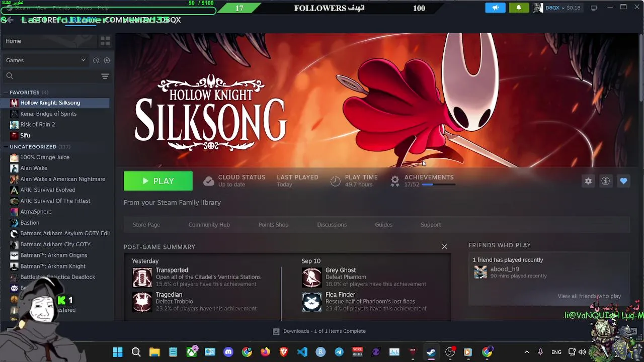
Task: Close the Post-Game Summary panel
Action: [x=444, y=247]
